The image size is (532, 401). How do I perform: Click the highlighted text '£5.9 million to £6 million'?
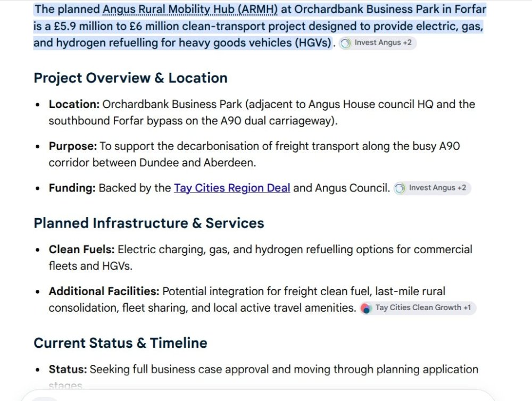(117, 26)
